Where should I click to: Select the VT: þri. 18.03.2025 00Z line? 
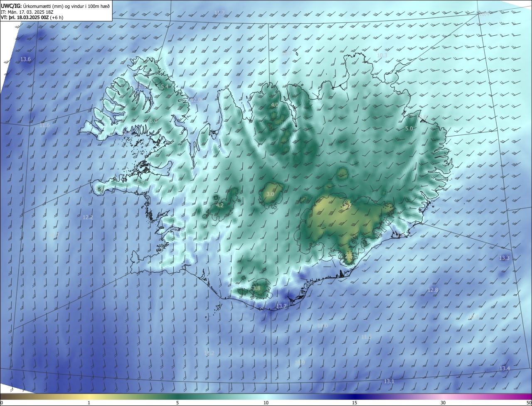click(x=32, y=18)
